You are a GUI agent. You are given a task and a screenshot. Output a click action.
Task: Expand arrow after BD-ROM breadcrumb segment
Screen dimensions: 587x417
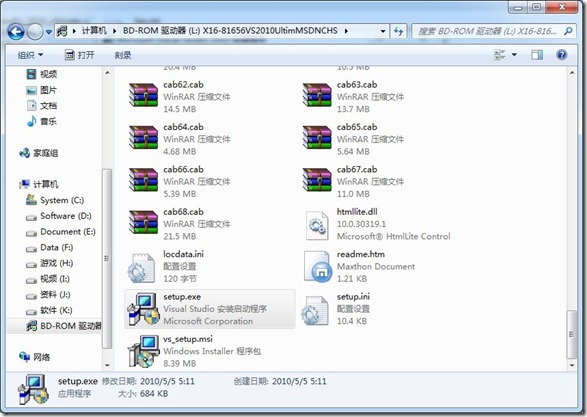(346, 31)
